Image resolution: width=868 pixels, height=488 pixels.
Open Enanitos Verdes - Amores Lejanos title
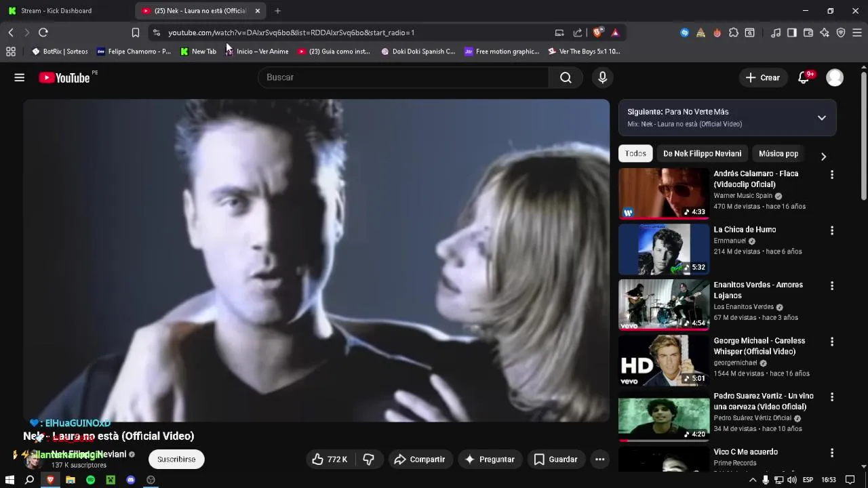[x=758, y=290]
